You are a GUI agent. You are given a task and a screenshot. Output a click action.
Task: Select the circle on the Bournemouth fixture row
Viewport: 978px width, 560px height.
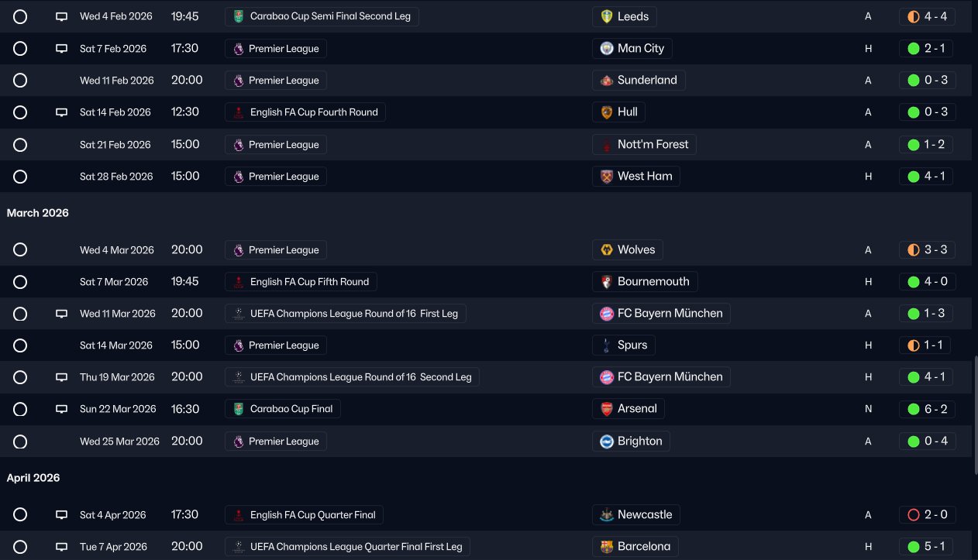(x=20, y=282)
